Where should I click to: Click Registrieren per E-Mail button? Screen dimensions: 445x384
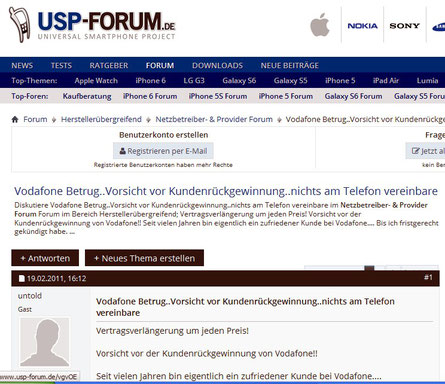pyautogui.click(x=163, y=151)
